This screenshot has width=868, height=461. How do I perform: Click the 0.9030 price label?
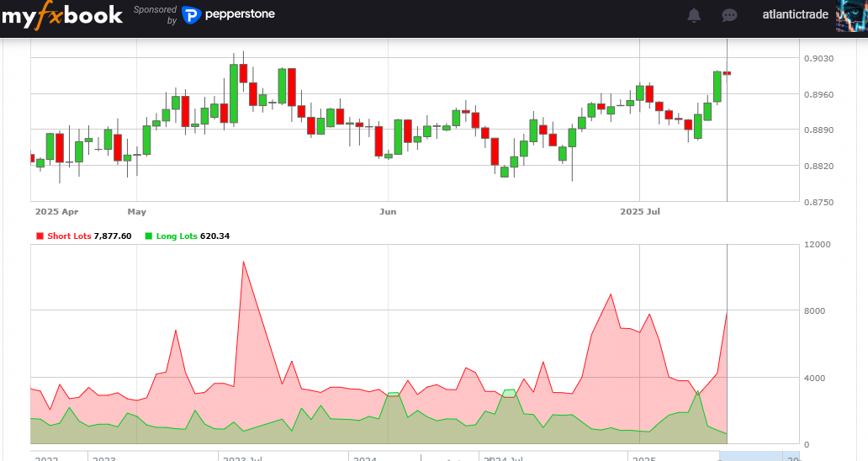[818, 58]
